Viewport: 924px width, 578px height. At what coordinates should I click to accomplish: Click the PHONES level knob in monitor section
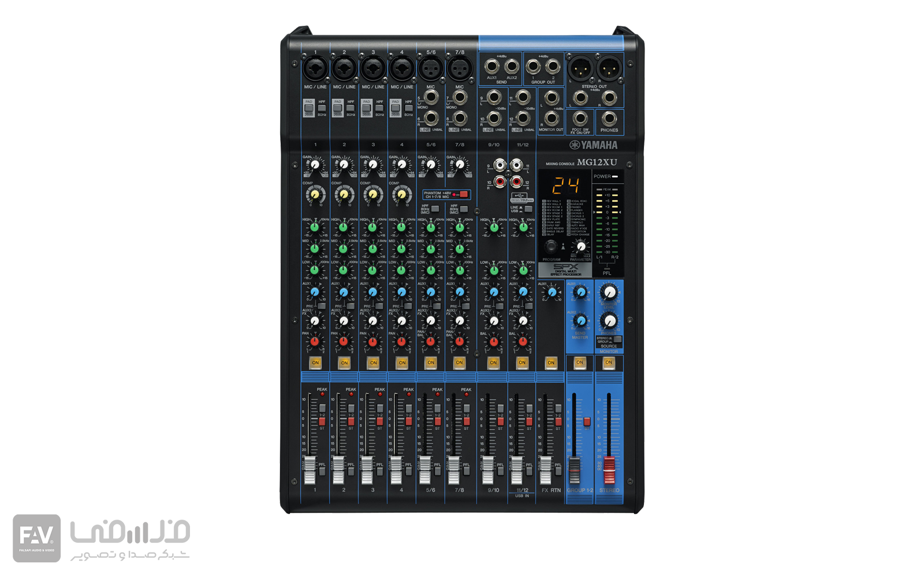point(609,320)
